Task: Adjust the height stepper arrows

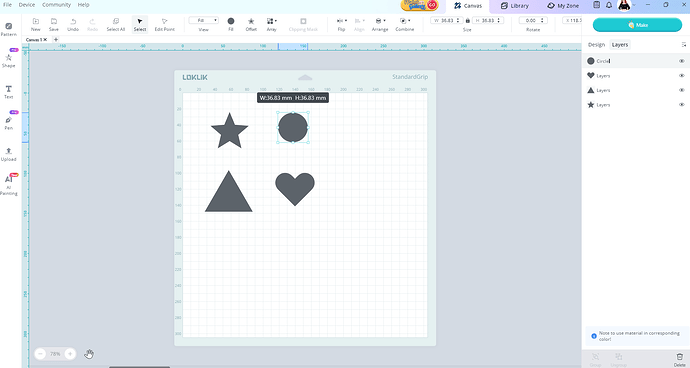Action: pos(500,20)
